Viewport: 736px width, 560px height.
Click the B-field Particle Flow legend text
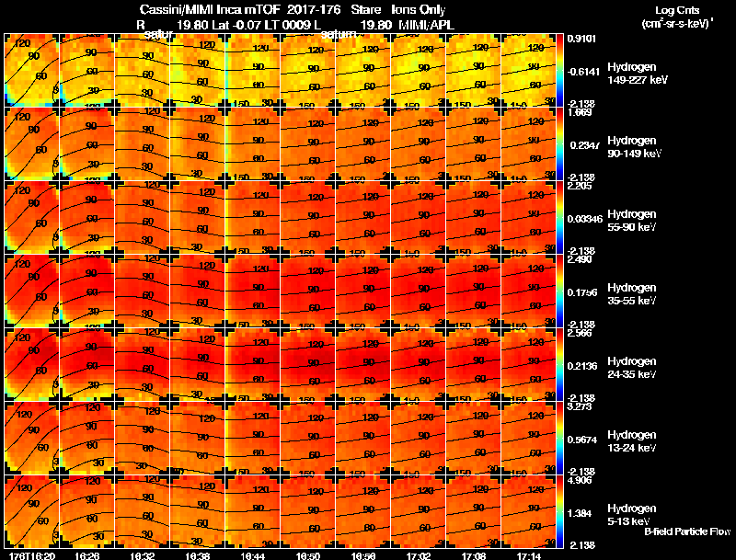click(687, 531)
